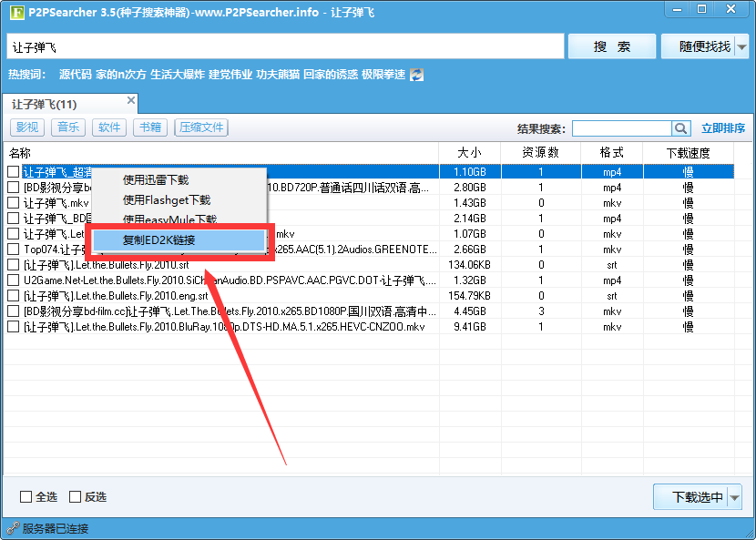Sort by the 大小 column header
This screenshot has height=540, width=756.
(x=470, y=153)
